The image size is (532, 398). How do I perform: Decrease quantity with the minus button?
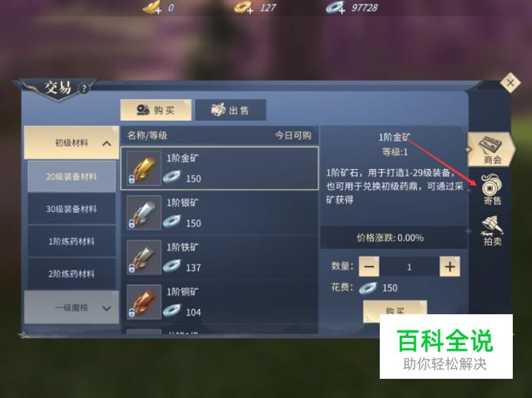(369, 267)
